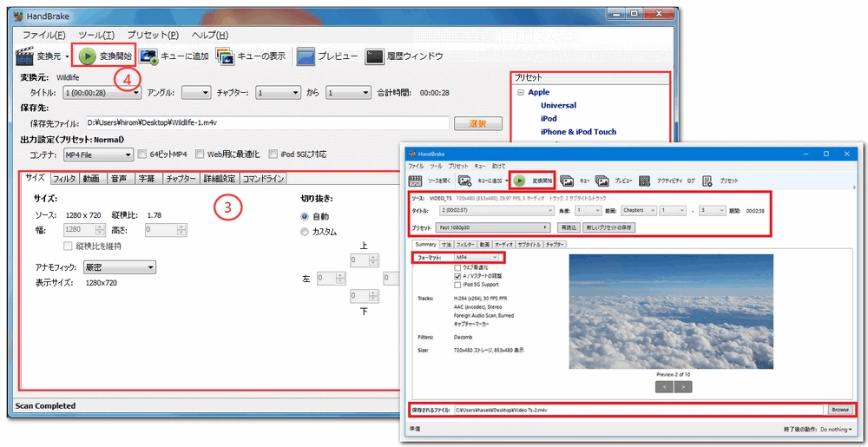Enable iPod 5G Support in front window
This screenshot has height=447, width=868.
pos(457,285)
